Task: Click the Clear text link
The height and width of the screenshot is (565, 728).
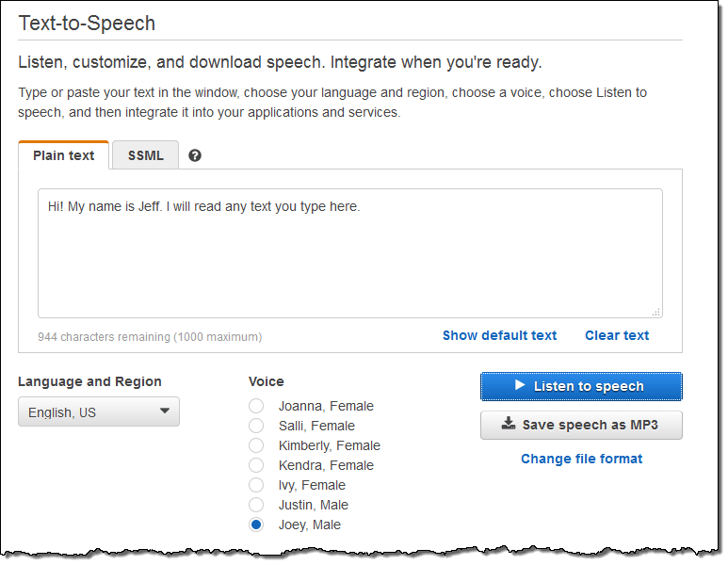Action: pyautogui.click(x=617, y=335)
